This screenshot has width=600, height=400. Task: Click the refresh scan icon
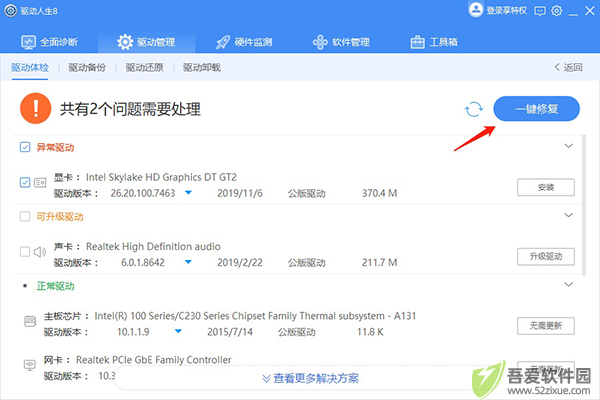pyautogui.click(x=474, y=109)
